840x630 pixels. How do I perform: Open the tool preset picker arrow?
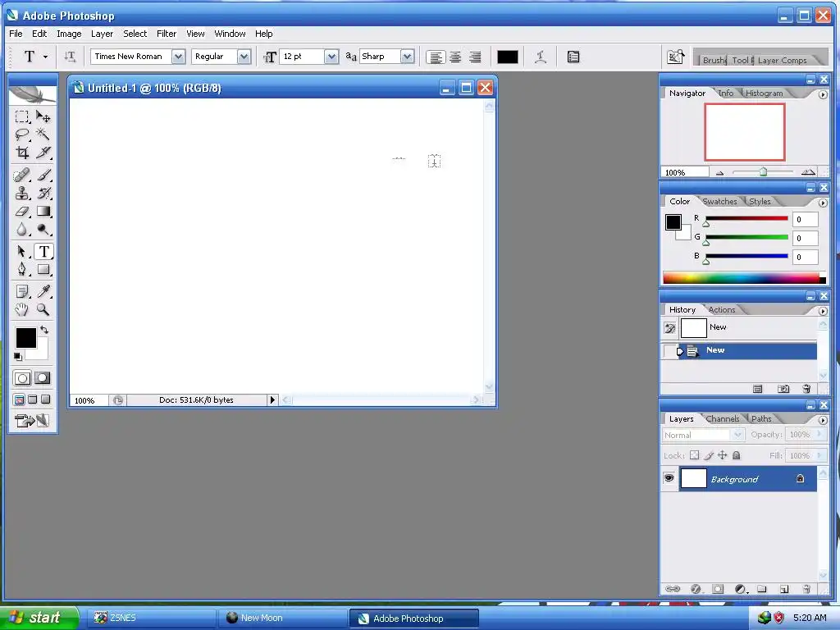[46, 57]
